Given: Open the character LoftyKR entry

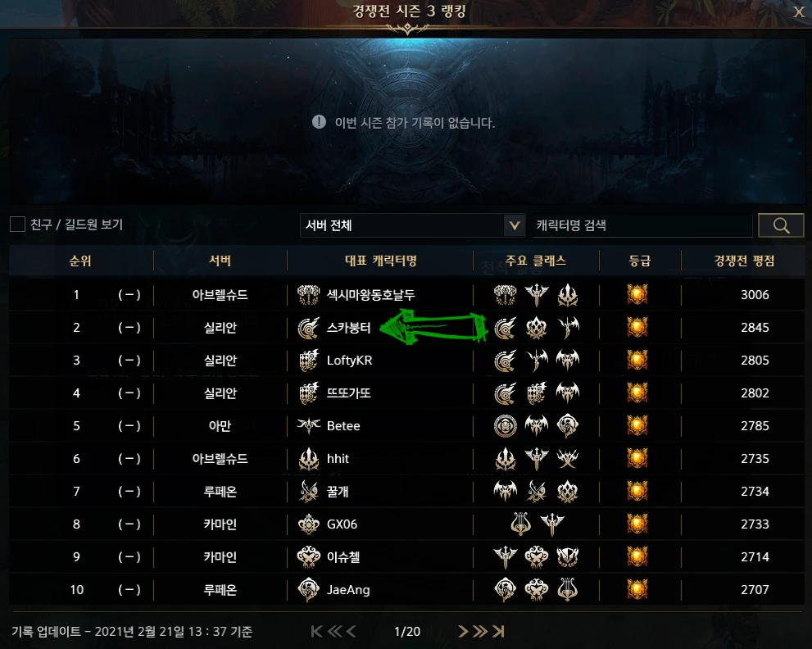Looking at the screenshot, I should pos(349,361).
